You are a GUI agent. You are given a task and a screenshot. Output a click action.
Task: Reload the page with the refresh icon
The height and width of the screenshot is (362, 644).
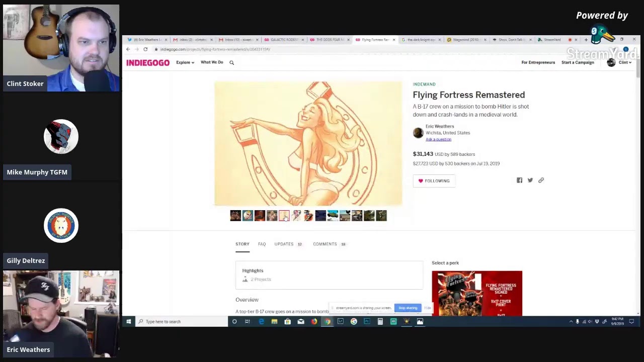coord(145,49)
